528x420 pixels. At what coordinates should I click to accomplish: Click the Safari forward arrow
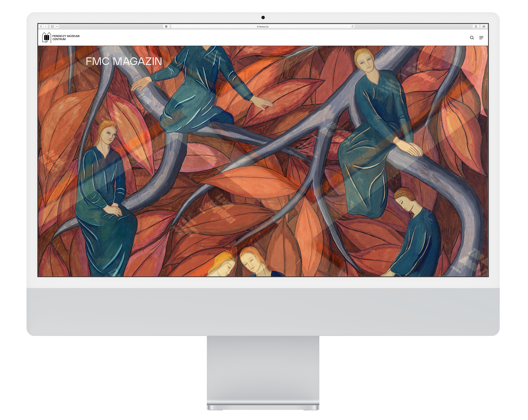[x=46, y=26]
